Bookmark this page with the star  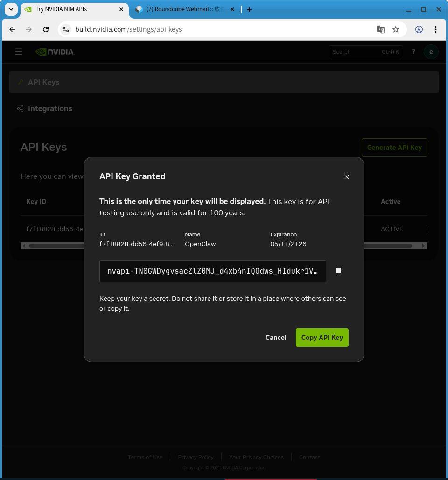(396, 29)
